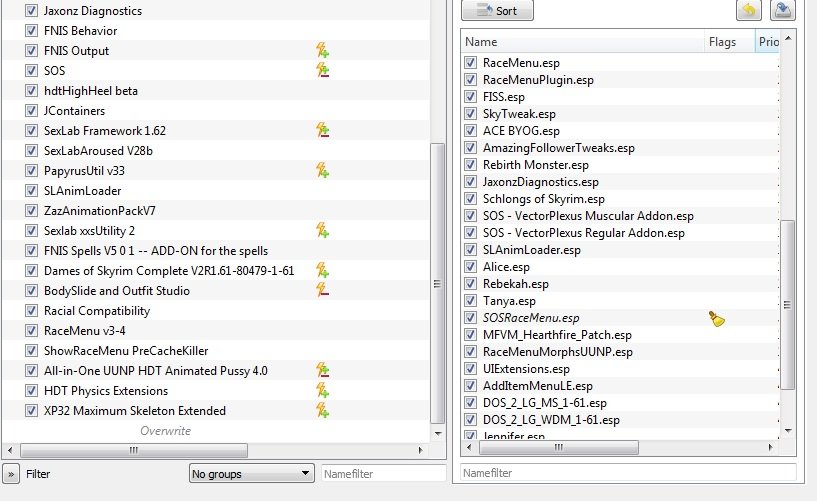Click the plugin list vertical scrollbar thumb
This screenshot has height=501, width=817.
pos(790,300)
